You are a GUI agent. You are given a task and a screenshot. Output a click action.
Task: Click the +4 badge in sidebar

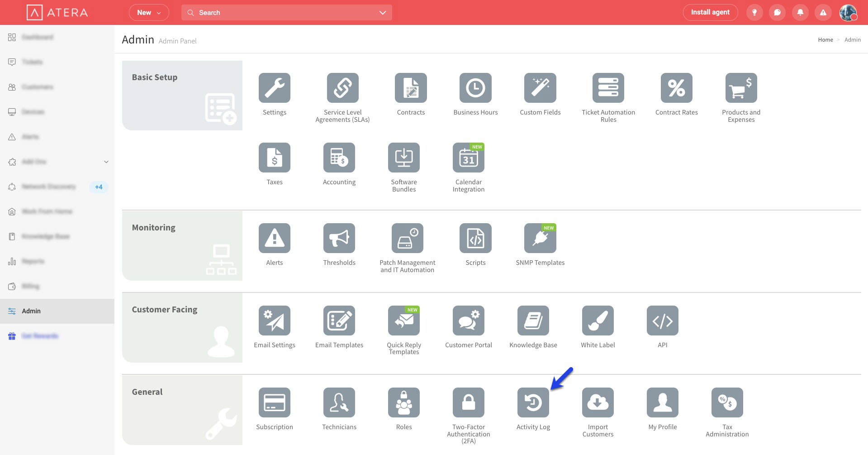click(x=99, y=187)
